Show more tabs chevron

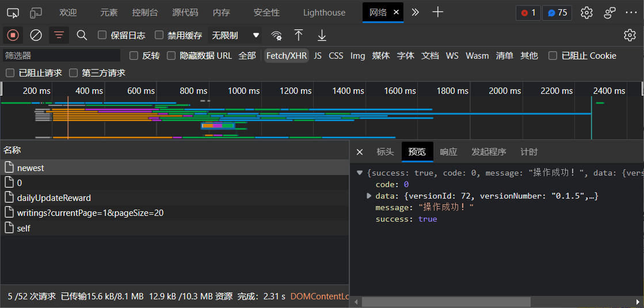coord(415,12)
